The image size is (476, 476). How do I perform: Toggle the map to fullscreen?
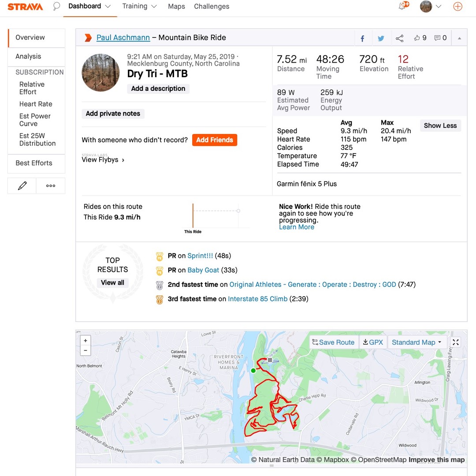point(456,342)
